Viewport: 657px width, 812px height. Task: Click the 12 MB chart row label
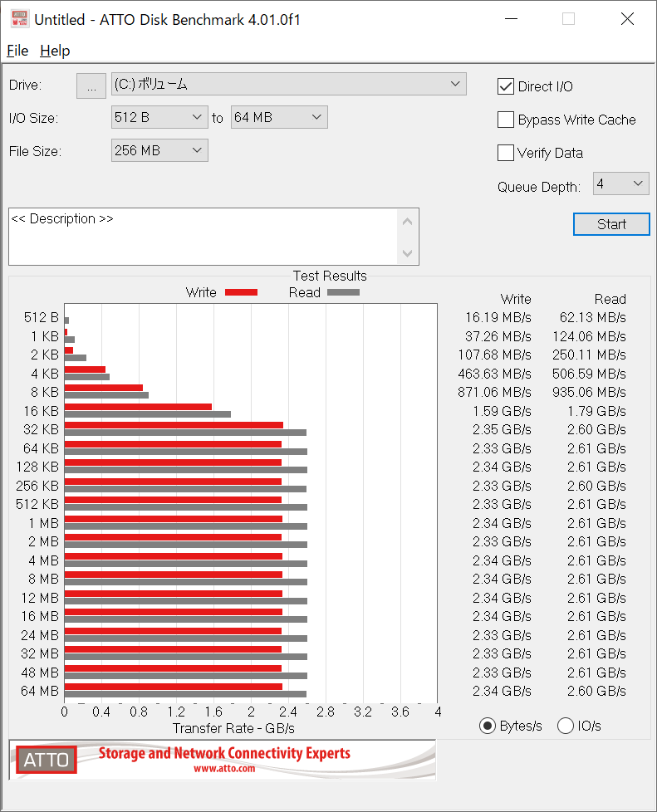coord(40,598)
